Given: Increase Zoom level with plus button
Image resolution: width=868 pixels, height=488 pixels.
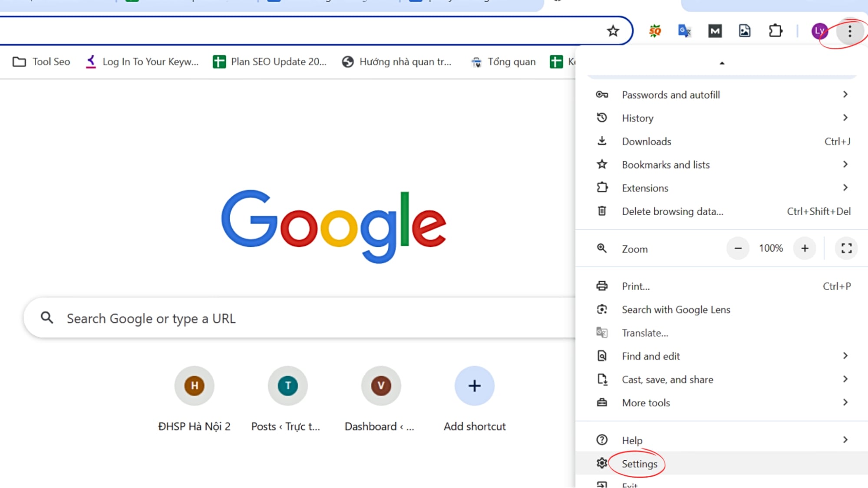Looking at the screenshot, I should tap(805, 248).
